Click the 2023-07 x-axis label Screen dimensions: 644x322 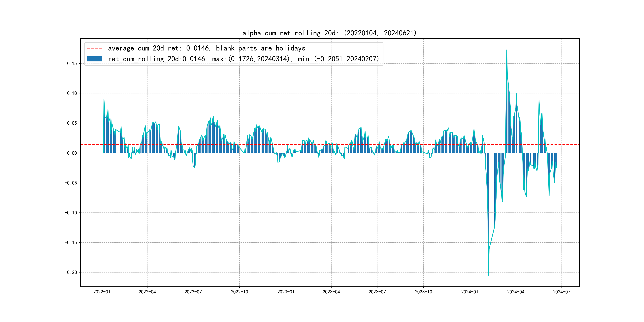pyautogui.click(x=377, y=292)
